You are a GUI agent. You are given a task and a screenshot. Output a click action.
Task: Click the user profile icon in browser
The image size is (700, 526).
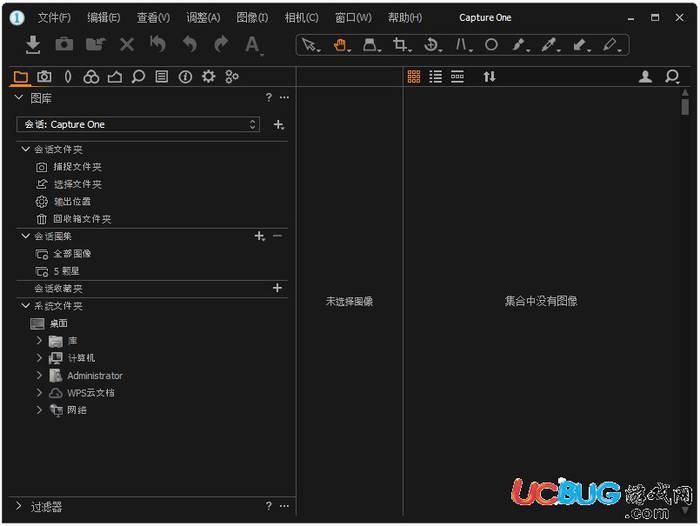click(x=645, y=77)
